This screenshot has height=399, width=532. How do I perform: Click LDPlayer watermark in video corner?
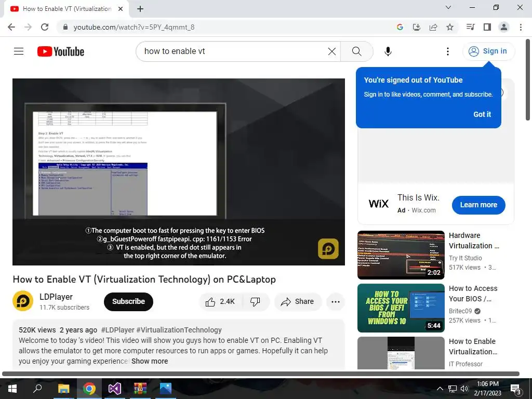[x=328, y=249]
